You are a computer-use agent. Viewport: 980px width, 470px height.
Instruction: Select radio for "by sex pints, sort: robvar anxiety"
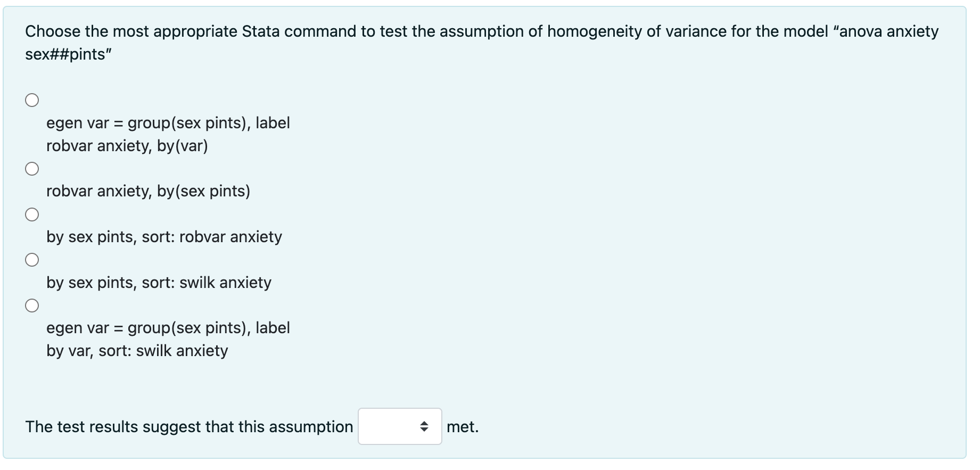tap(32, 215)
